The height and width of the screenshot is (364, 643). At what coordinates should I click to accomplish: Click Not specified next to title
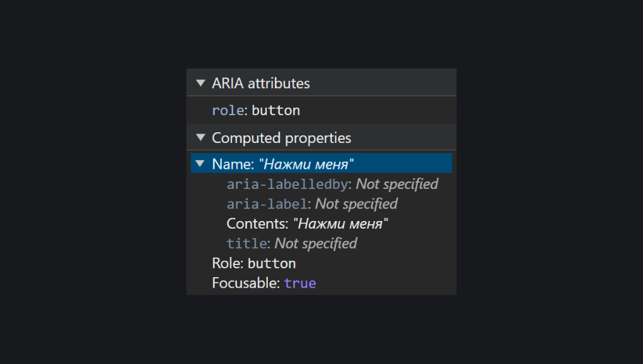click(x=316, y=243)
